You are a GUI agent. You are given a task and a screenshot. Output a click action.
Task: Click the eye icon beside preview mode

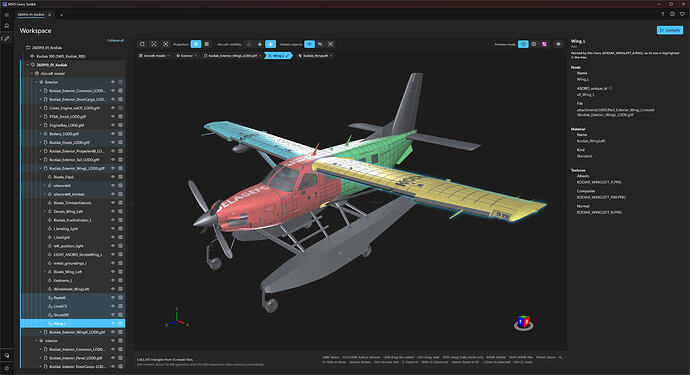tap(558, 44)
